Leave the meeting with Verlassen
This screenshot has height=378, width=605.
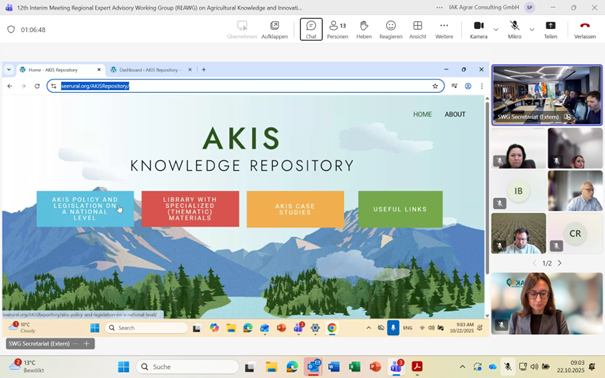[x=585, y=29]
